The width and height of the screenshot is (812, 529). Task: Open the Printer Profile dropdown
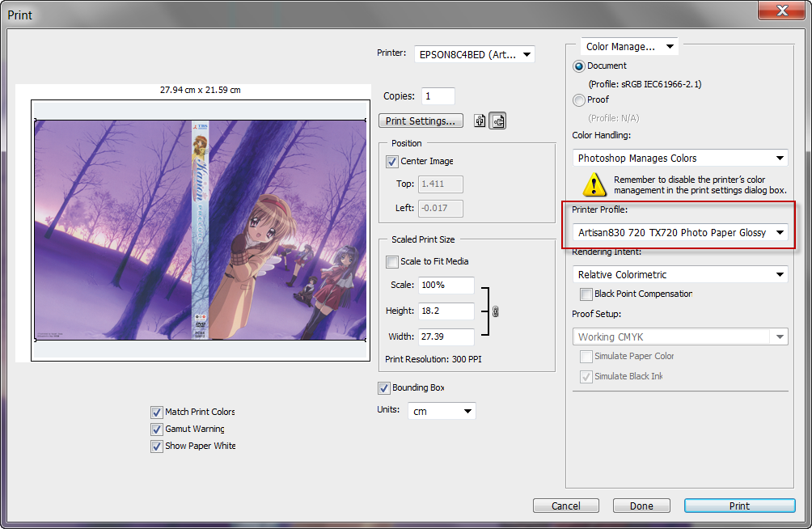pyautogui.click(x=680, y=233)
